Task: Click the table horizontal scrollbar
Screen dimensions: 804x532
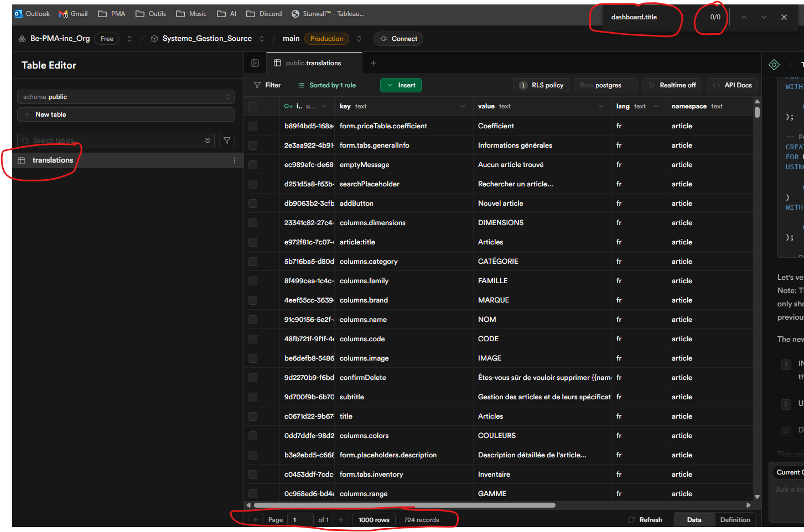Action: point(404,505)
